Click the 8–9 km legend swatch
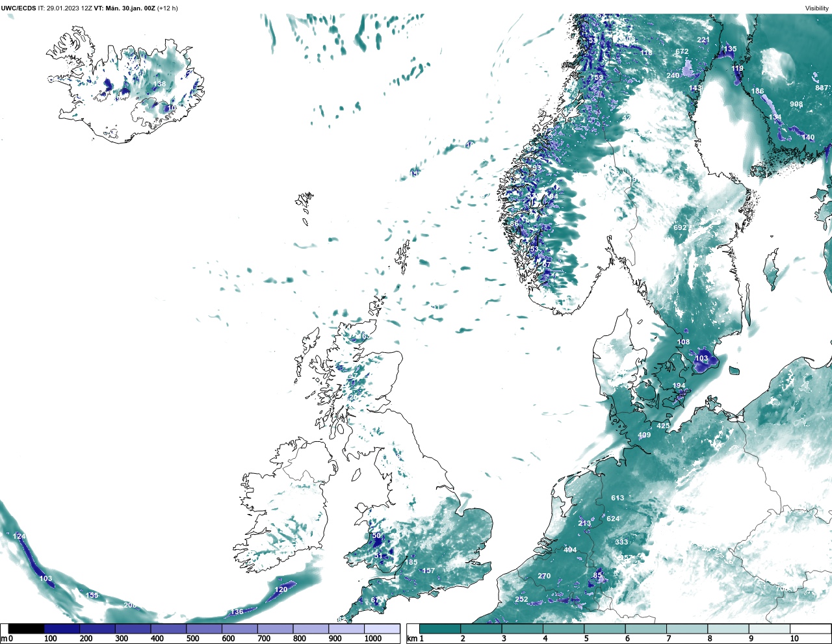Screen dimensions: 832x644 [728, 628]
